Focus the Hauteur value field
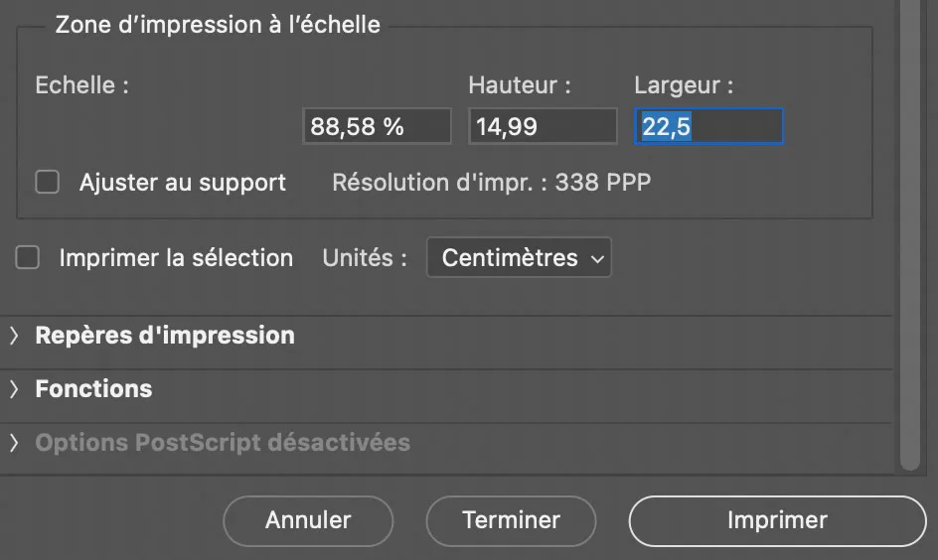 coord(543,127)
